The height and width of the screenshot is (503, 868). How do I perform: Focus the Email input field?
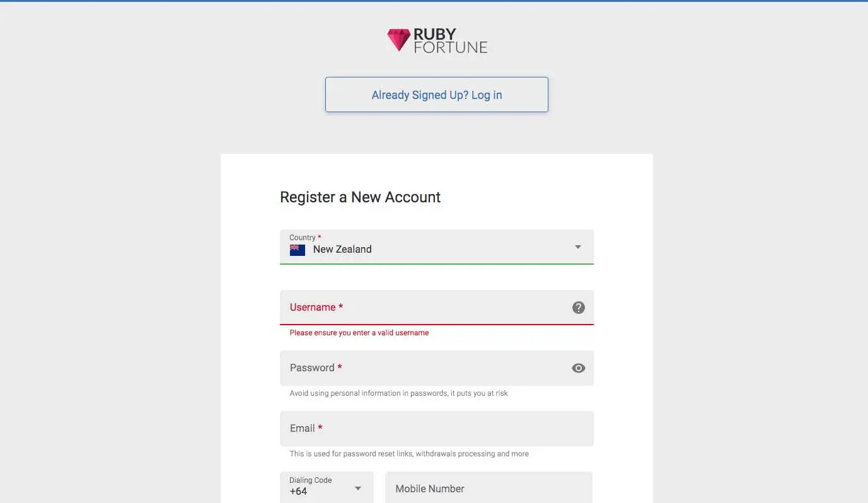(x=436, y=429)
